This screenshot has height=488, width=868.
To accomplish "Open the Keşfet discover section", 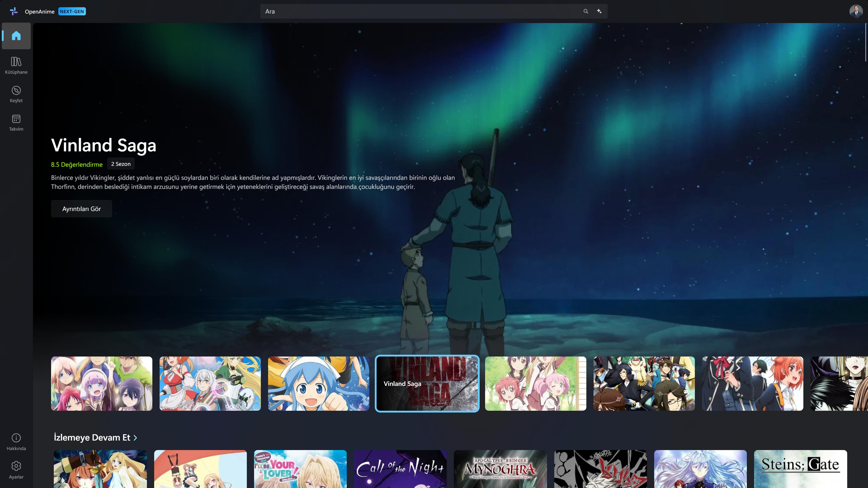I will pos(16,94).
